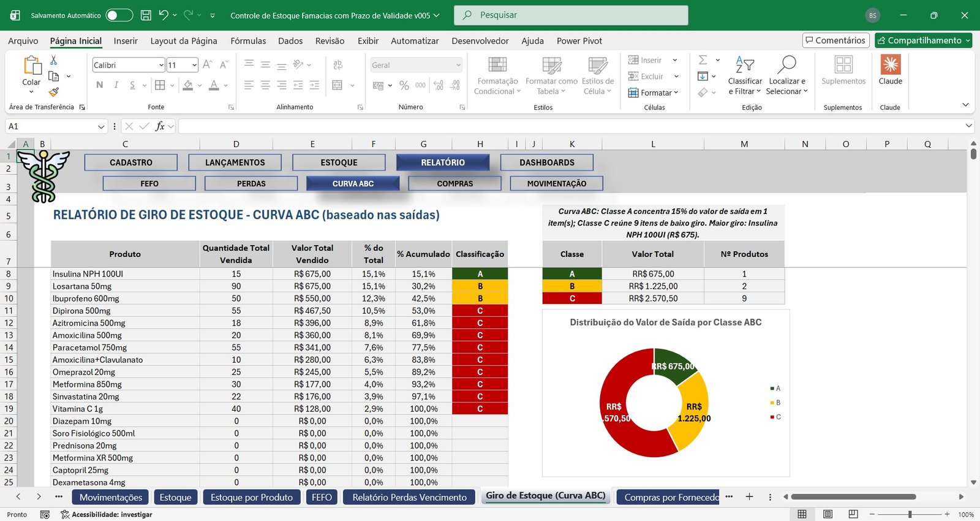The width and height of the screenshot is (980, 521).
Task: Open the Inserir ribbon tab
Action: tap(126, 40)
